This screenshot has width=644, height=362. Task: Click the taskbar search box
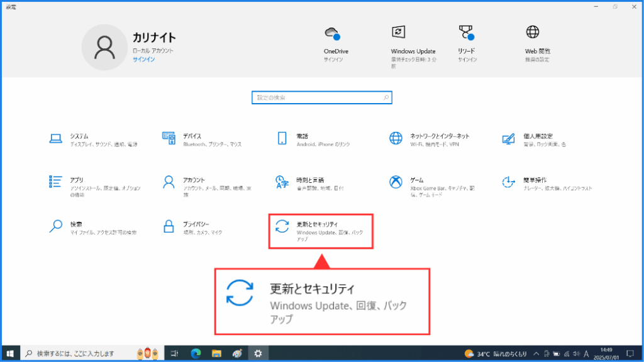pyautogui.click(x=92, y=353)
